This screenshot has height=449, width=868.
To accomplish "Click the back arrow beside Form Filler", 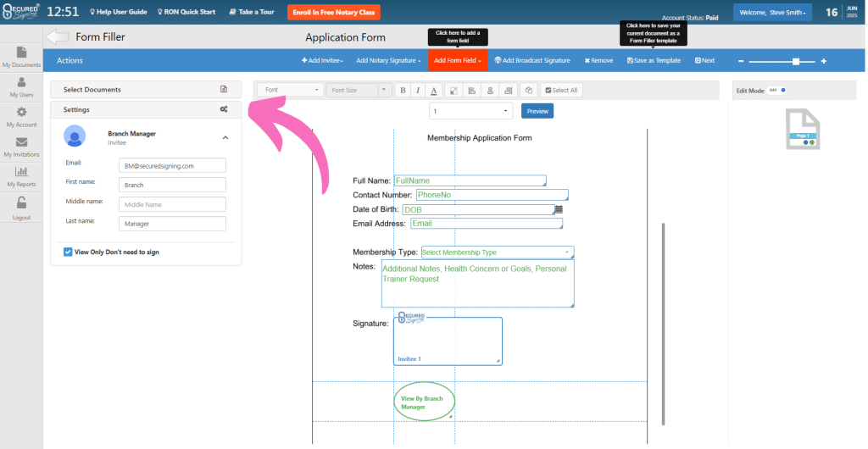I will pos(57,37).
